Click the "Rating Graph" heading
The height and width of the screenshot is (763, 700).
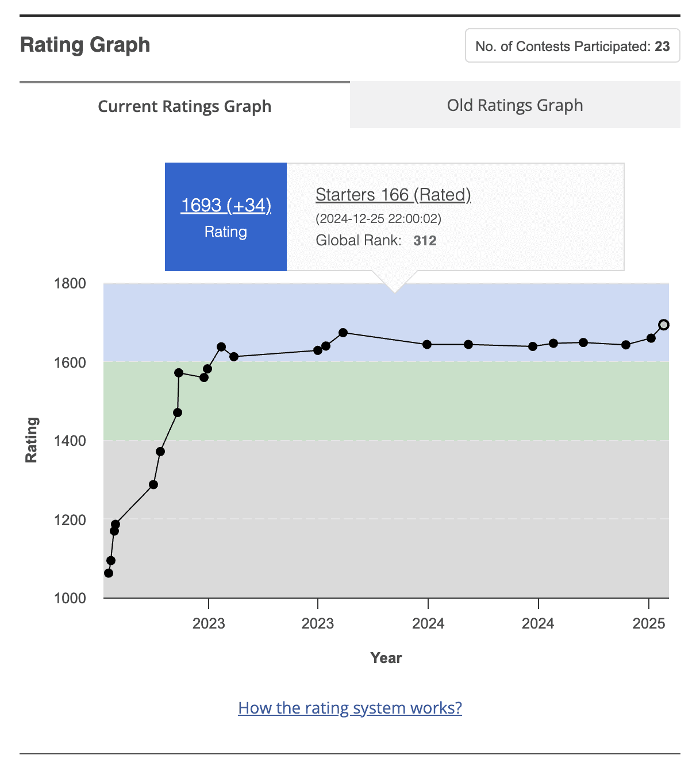85,45
